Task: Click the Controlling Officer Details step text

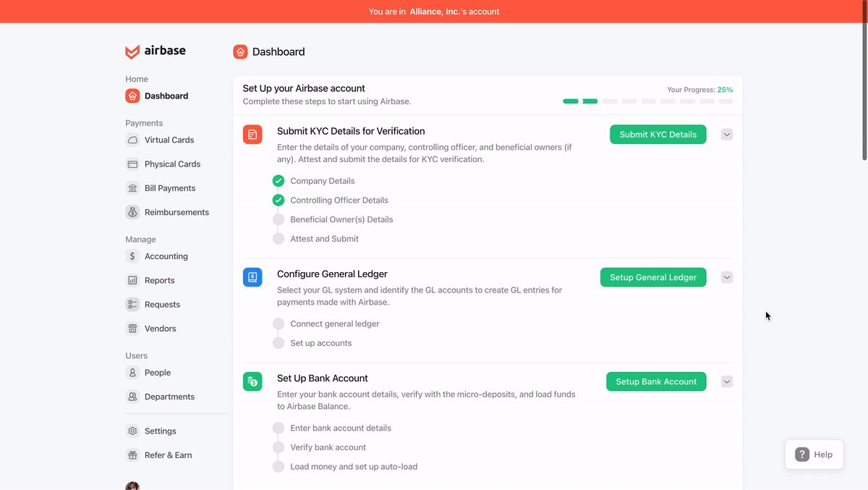Action: click(339, 200)
